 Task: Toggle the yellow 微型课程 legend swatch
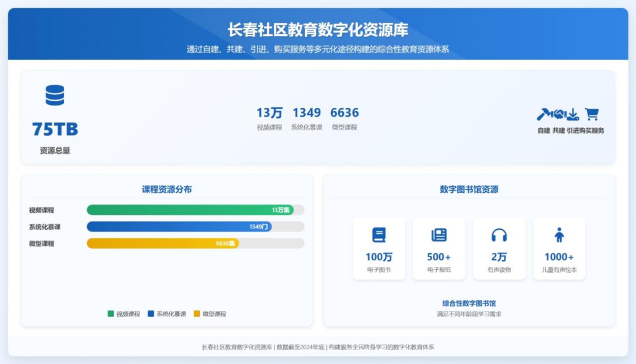[x=197, y=314]
